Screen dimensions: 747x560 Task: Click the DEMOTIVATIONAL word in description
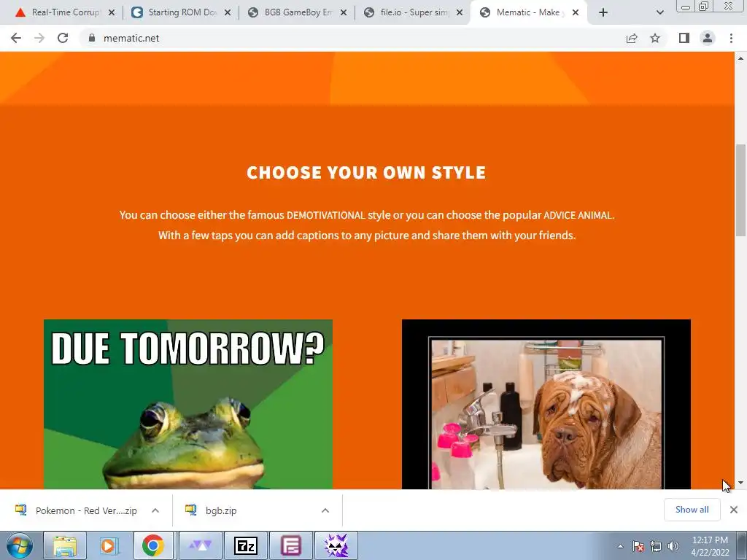pyautogui.click(x=326, y=215)
